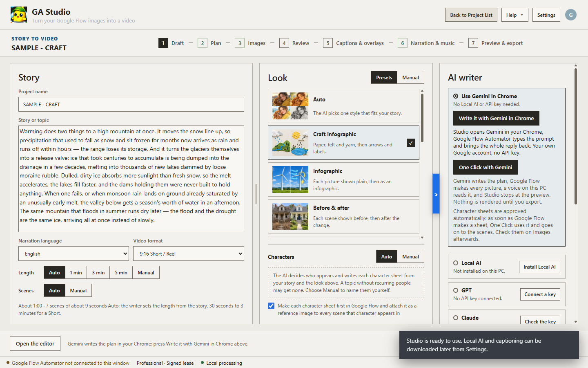Click Back to Project List button

471,15
